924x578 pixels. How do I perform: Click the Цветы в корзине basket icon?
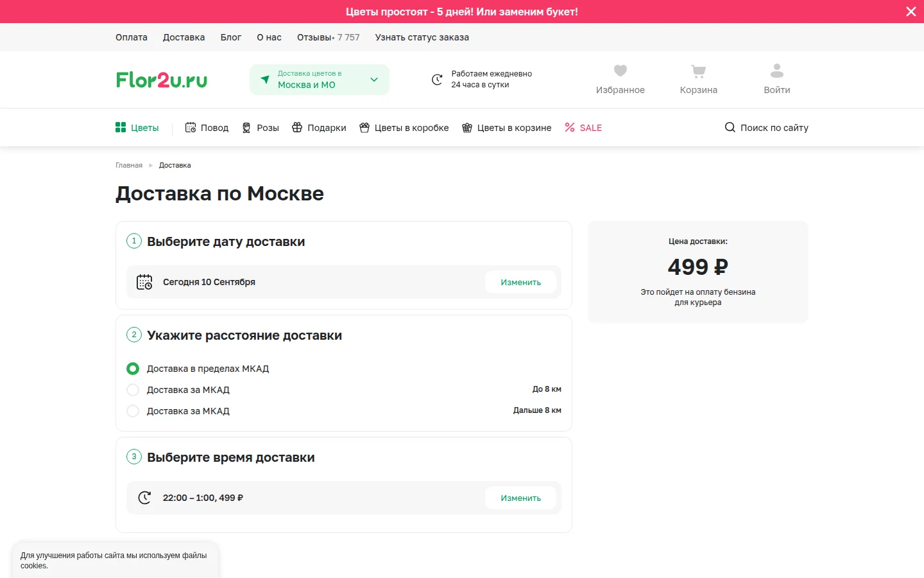click(467, 128)
